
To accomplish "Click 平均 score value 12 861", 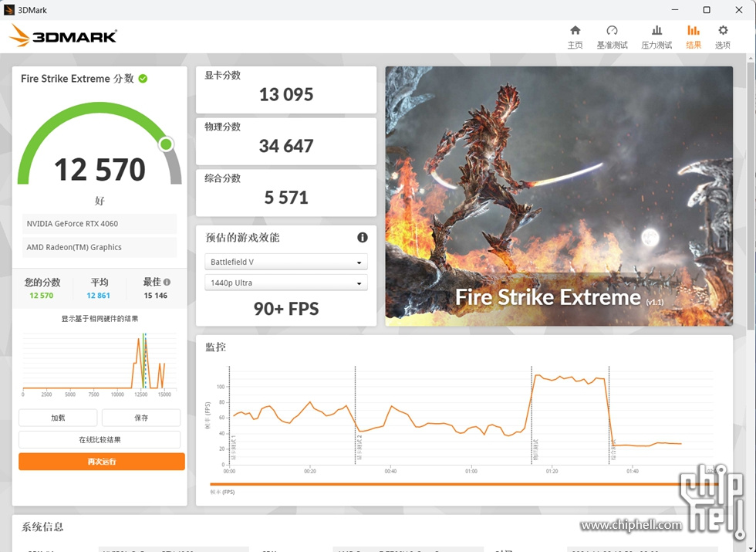I will coord(99,295).
